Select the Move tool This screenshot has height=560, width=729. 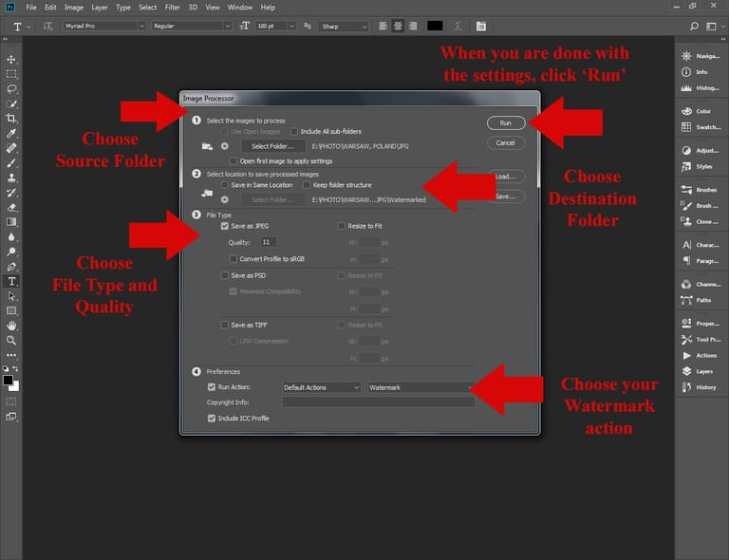(x=11, y=60)
